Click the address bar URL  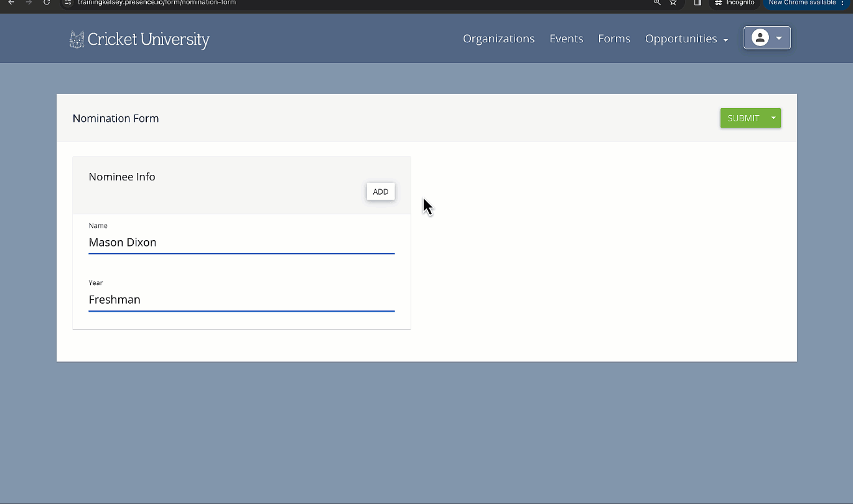tap(156, 2)
